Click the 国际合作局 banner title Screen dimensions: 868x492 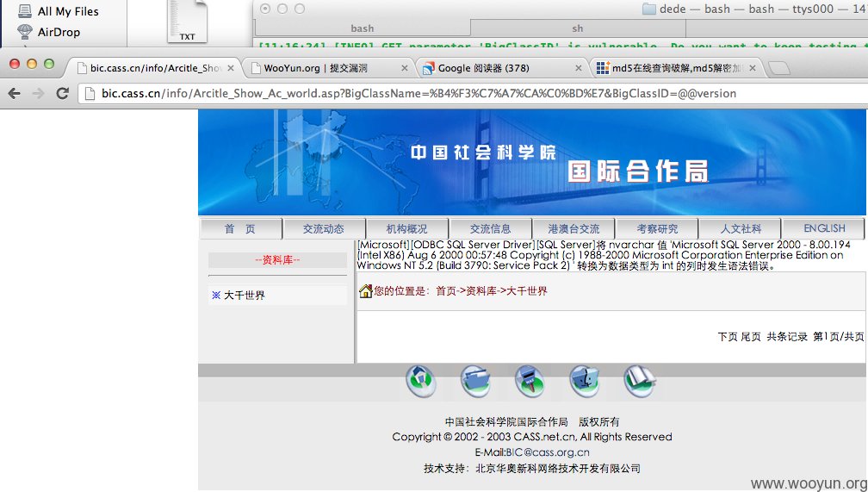[x=638, y=171]
